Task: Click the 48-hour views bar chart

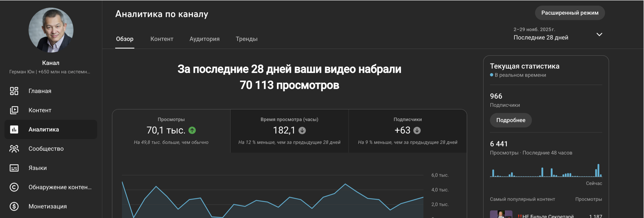Action: (546, 171)
